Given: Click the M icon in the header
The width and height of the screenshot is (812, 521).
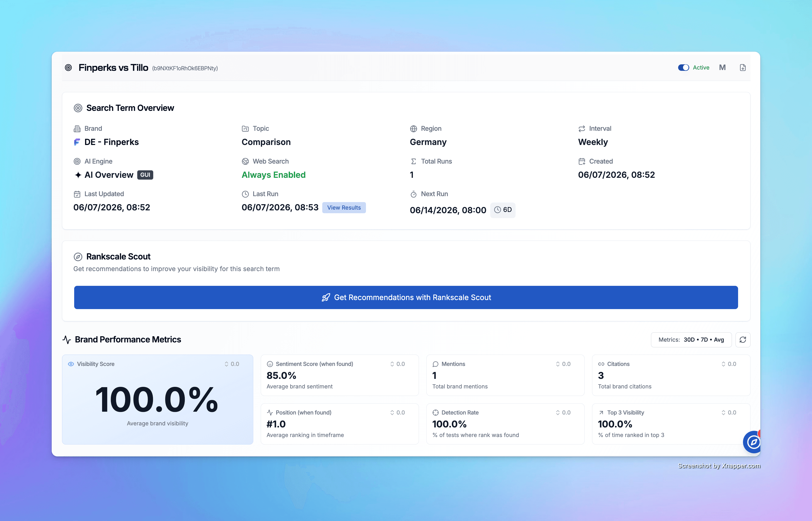Looking at the screenshot, I should click(722, 68).
